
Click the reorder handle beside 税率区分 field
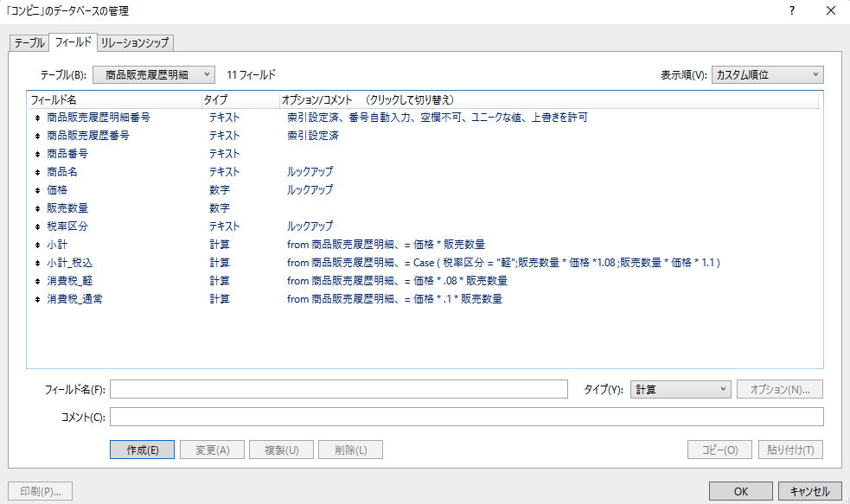point(38,226)
